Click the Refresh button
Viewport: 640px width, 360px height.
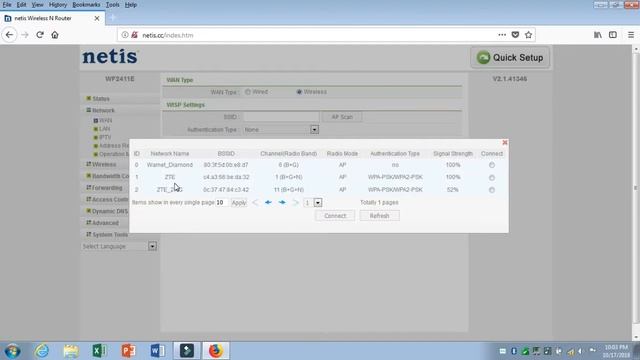379,216
